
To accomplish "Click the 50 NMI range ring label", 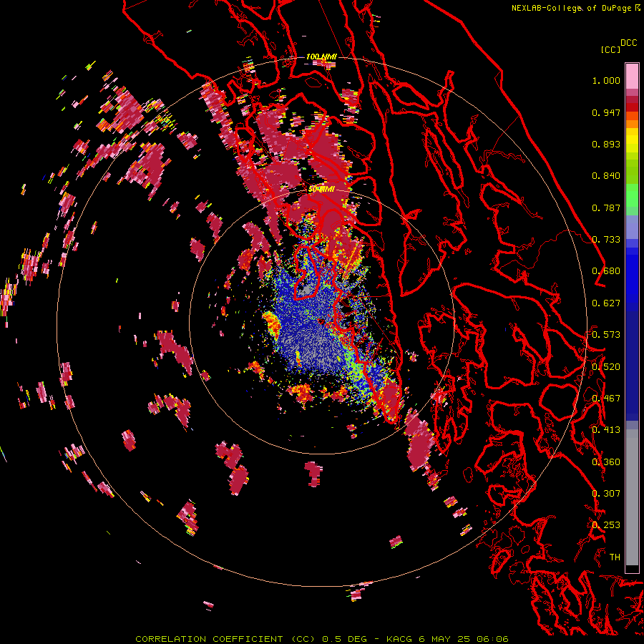I will pyautogui.click(x=321, y=190).
